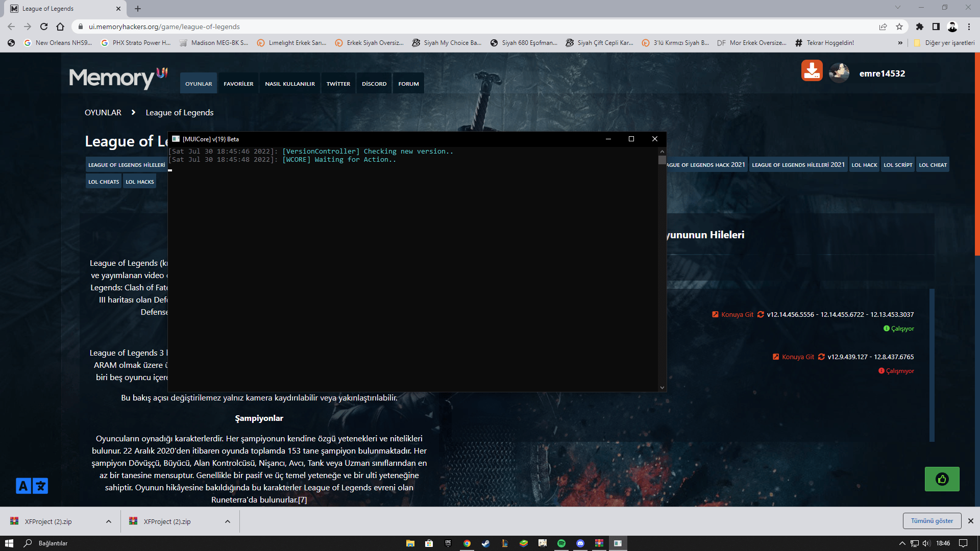Click the console scrollbar down arrow
Viewport: 980px width, 551px height.
(x=662, y=387)
